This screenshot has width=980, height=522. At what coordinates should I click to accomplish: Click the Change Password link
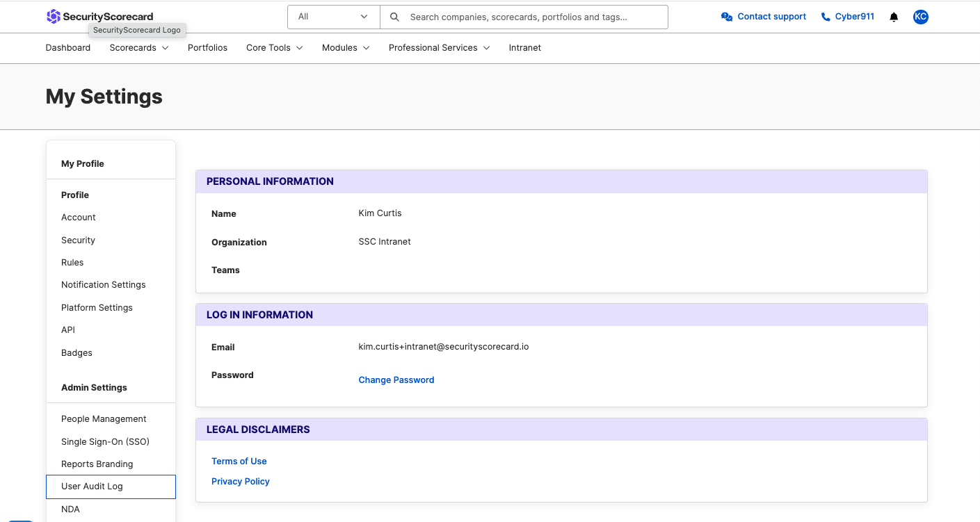[x=396, y=380]
